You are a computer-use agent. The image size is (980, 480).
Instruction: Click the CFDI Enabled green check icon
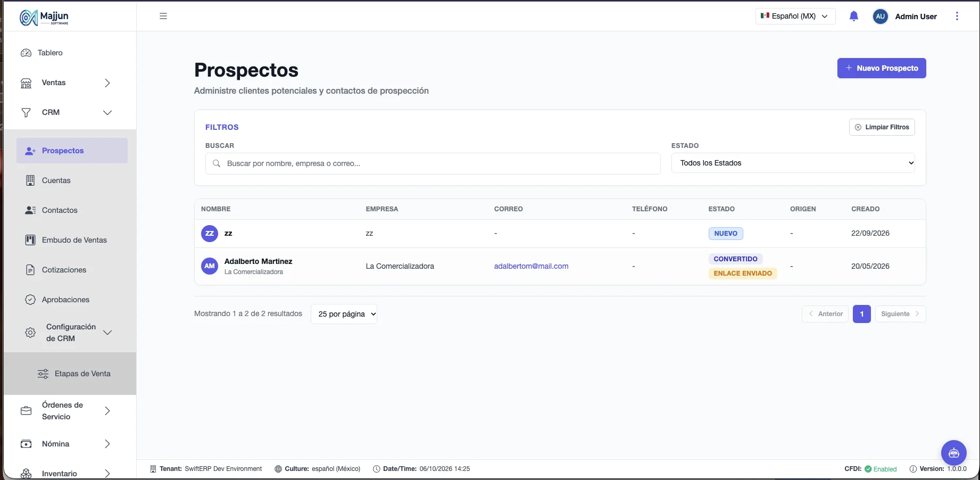868,469
